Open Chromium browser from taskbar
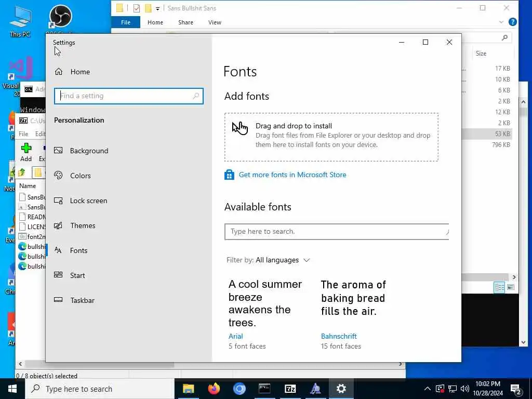This screenshot has height=399, width=532. pyautogui.click(x=239, y=389)
